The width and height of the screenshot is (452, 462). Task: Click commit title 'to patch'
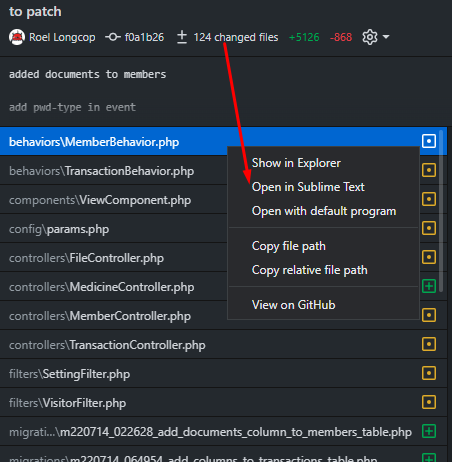[35, 12]
